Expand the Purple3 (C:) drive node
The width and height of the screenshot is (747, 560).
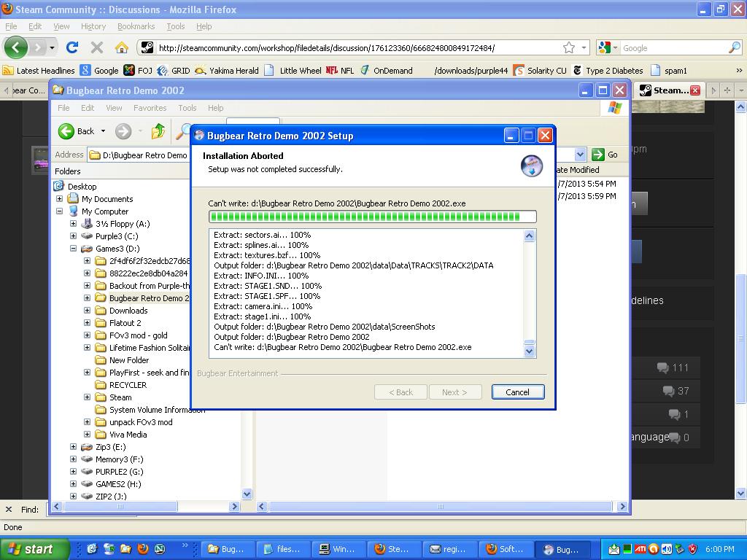[x=74, y=236]
